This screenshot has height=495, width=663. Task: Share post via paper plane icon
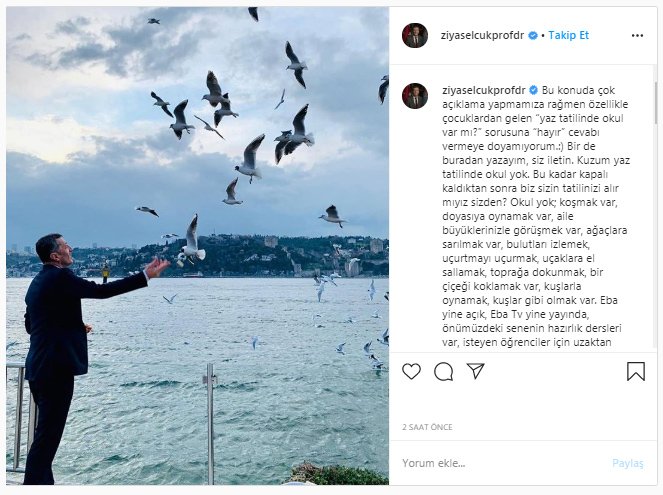point(475,371)
